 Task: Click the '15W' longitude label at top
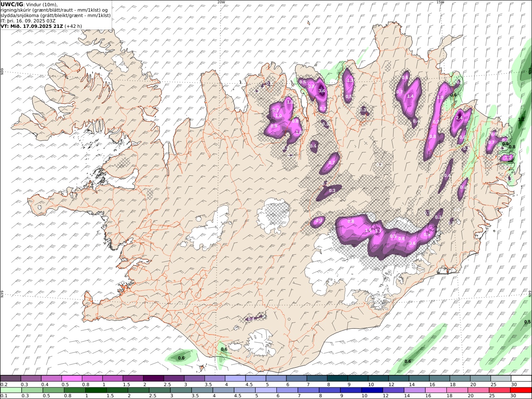(x=440, y=2)
